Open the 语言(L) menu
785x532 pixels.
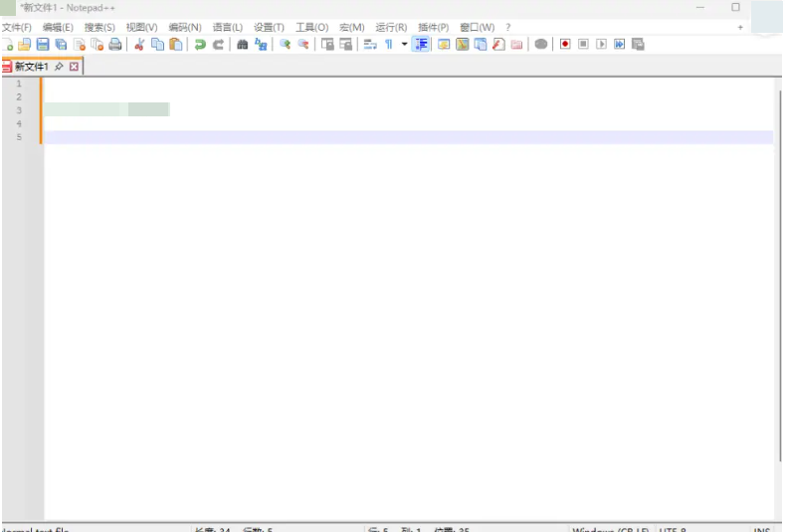(x=228, y=28)
